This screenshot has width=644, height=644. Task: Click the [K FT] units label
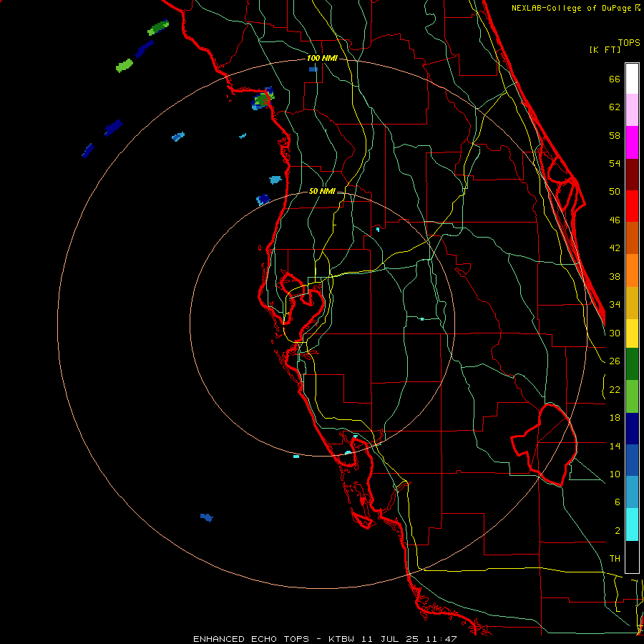(605, 49)
